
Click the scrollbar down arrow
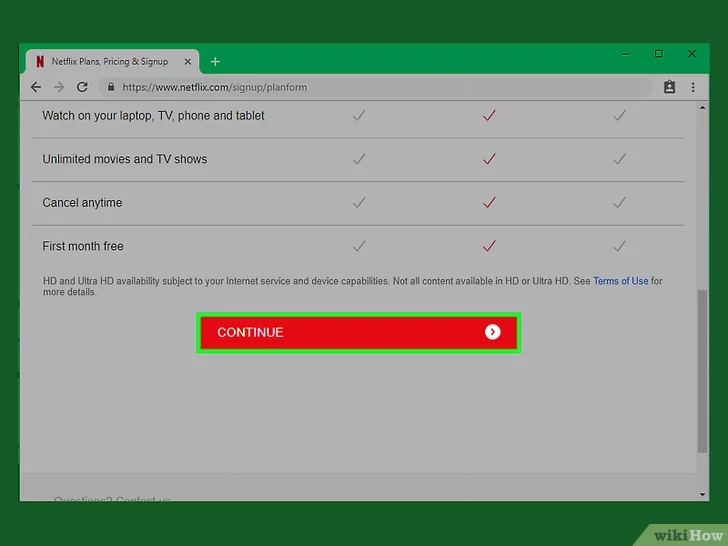click(702, 494)
